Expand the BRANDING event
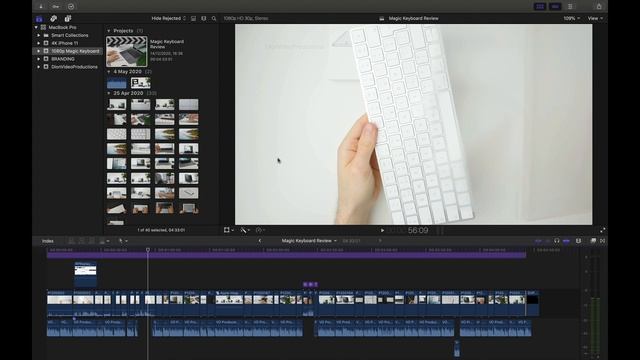 (x=39, y=59)
